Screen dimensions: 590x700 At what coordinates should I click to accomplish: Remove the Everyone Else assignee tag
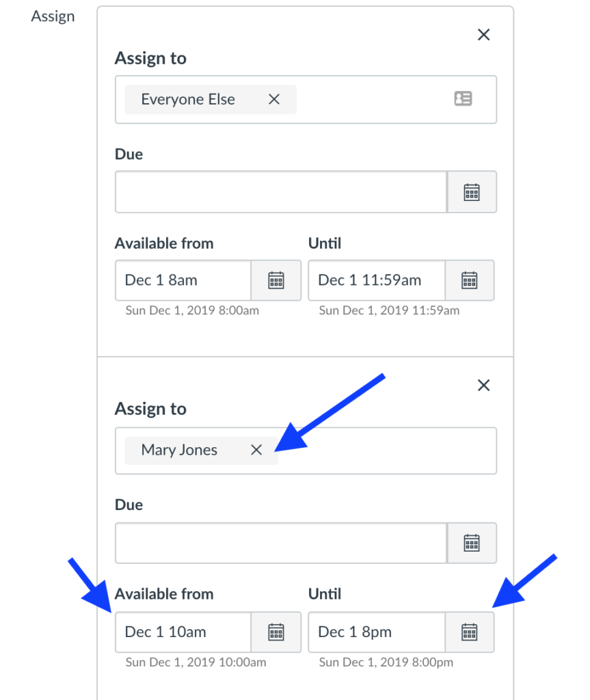click(x=274, y=100)
